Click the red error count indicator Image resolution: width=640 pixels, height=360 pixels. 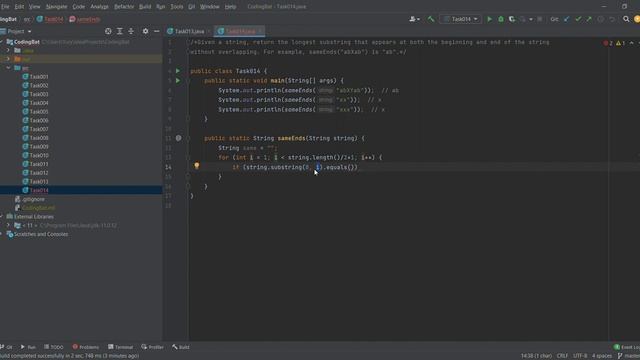[608, 43]
